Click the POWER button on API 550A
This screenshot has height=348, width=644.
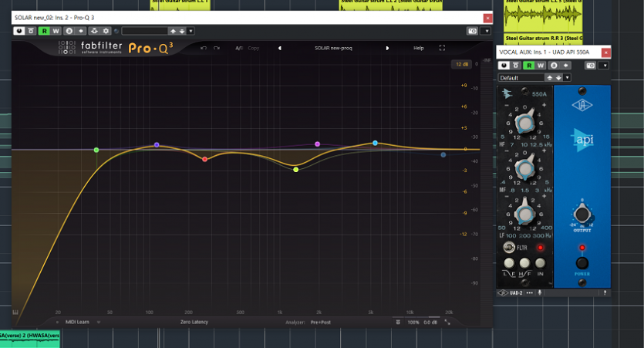[582, 263]
